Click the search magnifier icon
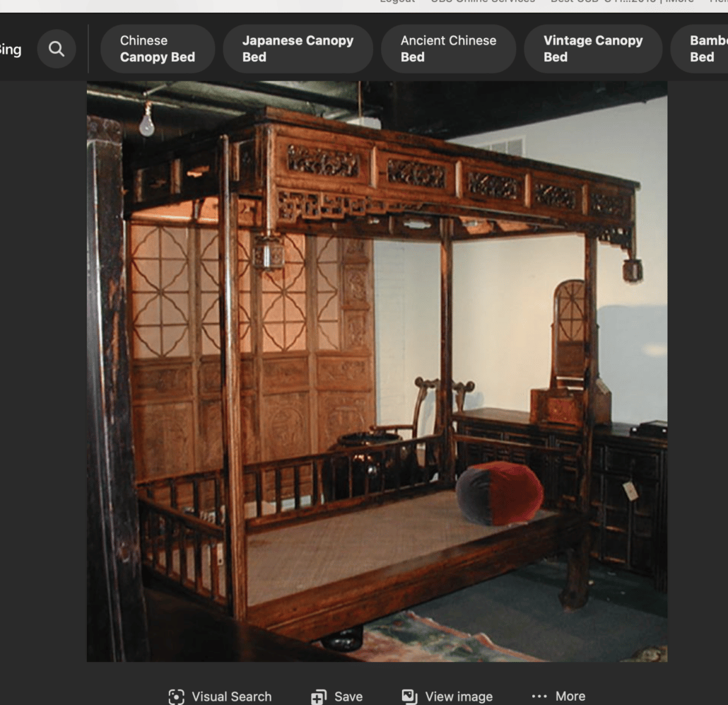The image size is (728, 705). [57, 49]
